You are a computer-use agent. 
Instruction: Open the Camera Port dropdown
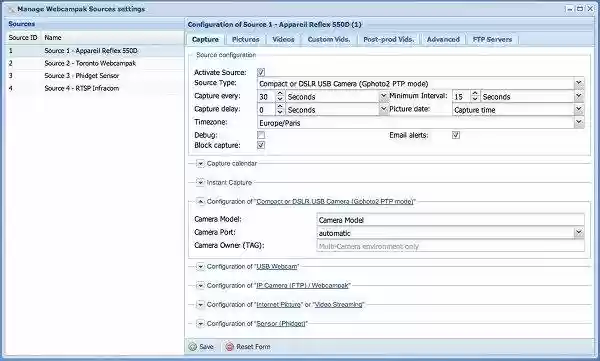click(579, 232)
